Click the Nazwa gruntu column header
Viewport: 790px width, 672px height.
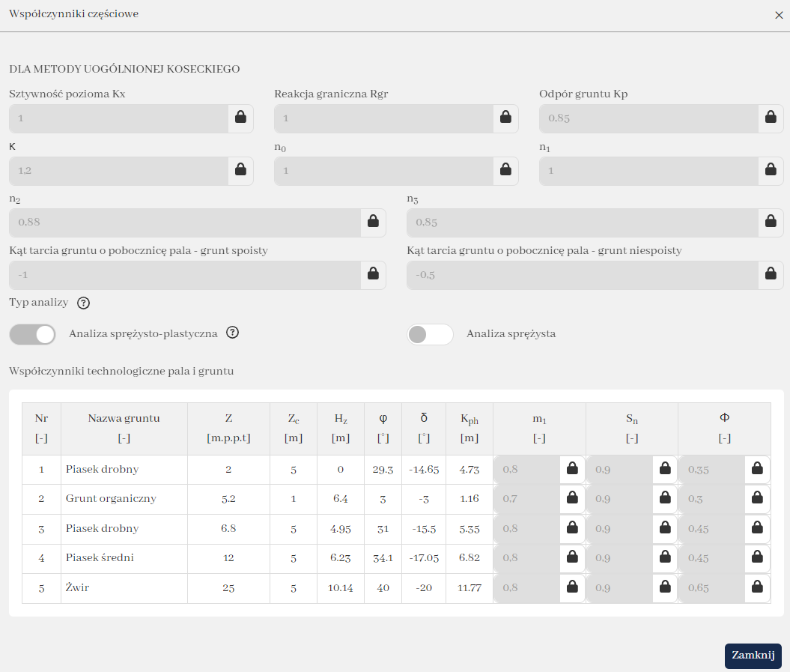pos(124,428)
